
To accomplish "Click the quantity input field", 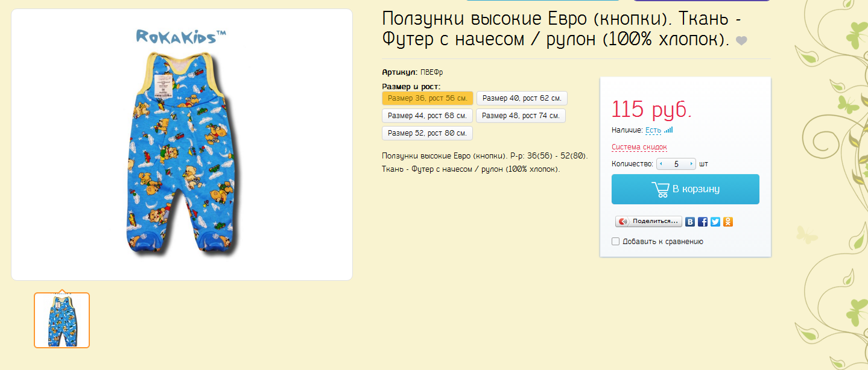I will point(676,164).
